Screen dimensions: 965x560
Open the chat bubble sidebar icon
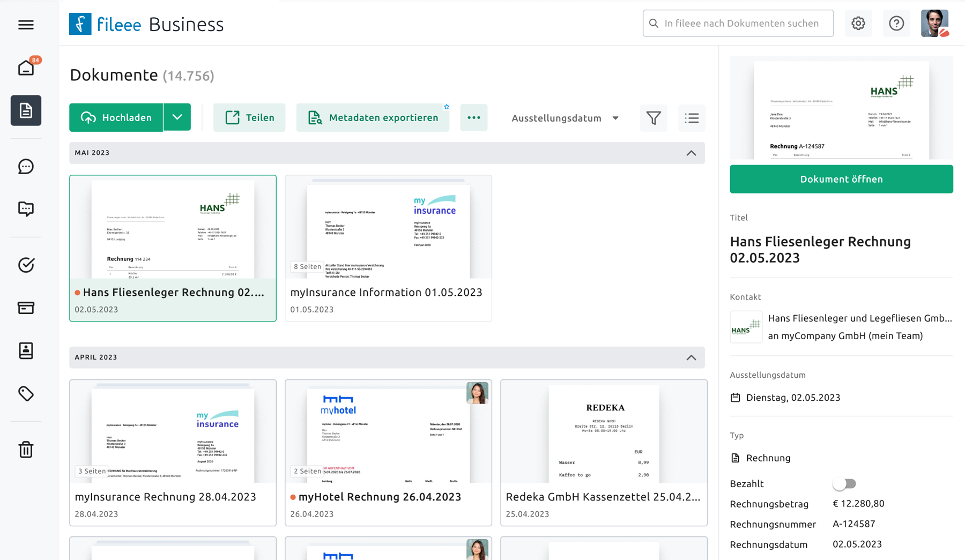click(26, 167)
